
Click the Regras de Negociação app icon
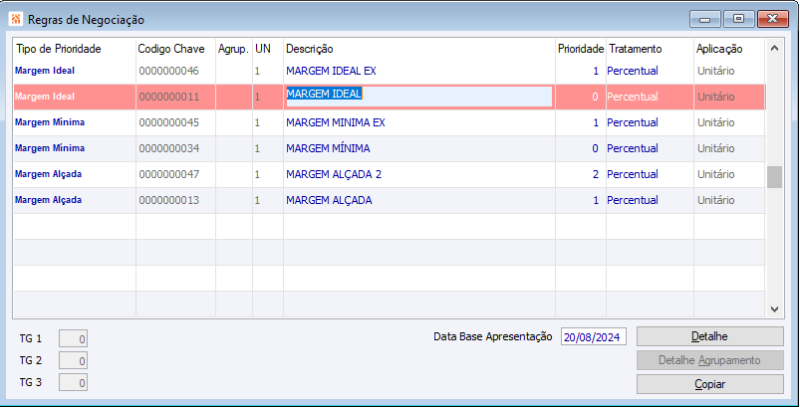coord(15,19)
